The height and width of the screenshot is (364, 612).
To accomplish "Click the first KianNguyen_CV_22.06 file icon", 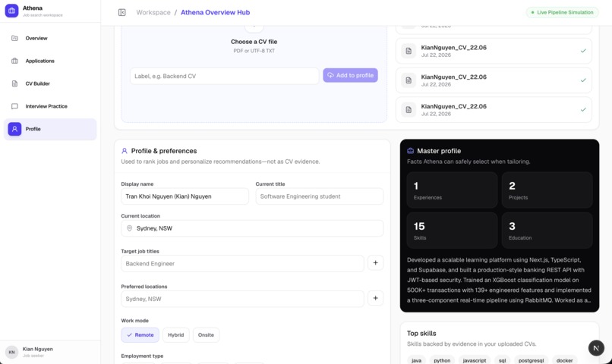I will tap(409, 51).
